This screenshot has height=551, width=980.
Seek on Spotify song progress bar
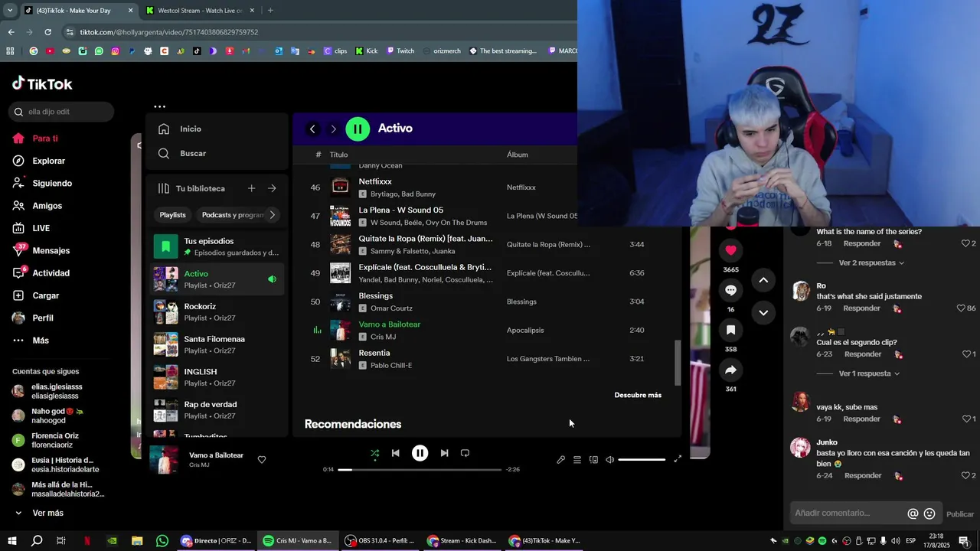click(x=420, y=469)
